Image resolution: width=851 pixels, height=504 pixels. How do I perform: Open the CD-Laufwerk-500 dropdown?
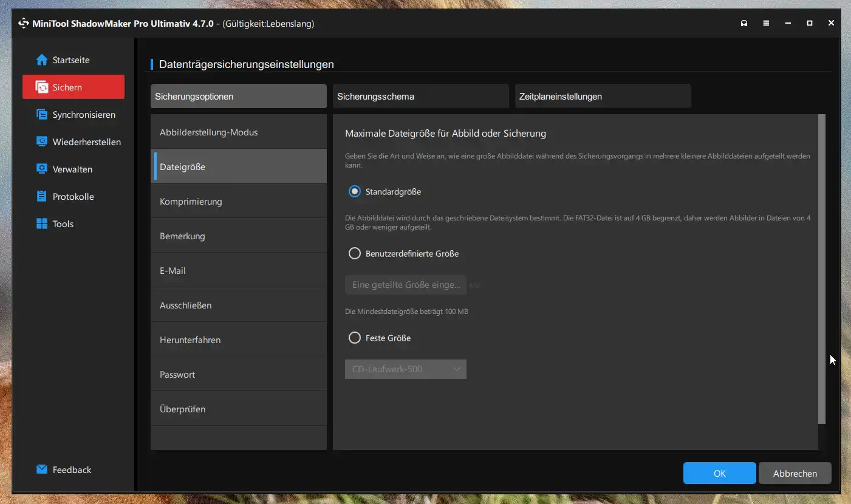pyautogui.click(x=406, y=369)
